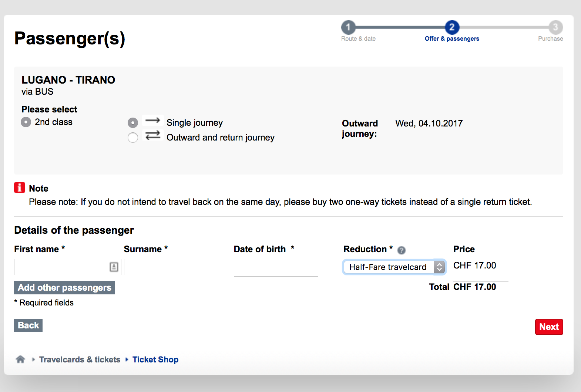Click step 3 Purchase circle
This screenshot has width=581, height=392.
point(555,27)
